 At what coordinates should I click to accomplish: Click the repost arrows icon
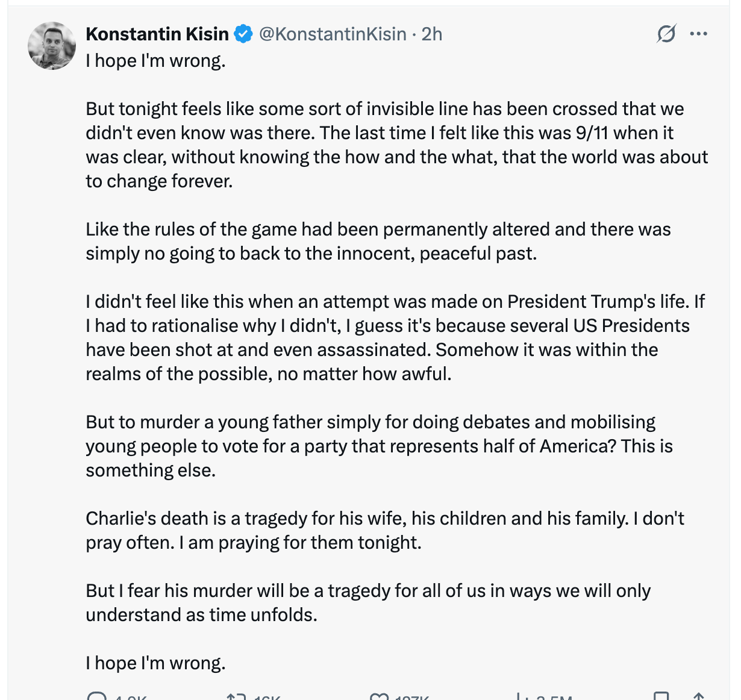point(236,697)
